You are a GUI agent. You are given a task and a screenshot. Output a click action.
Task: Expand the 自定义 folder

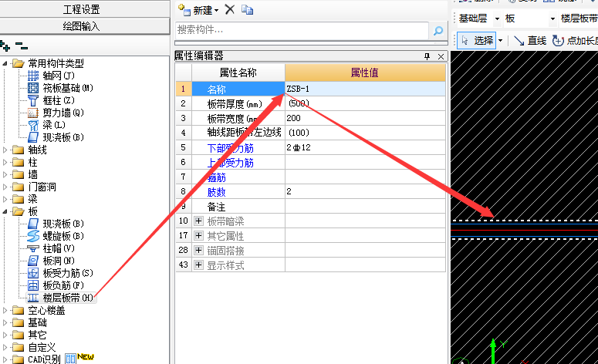point(5,347)
